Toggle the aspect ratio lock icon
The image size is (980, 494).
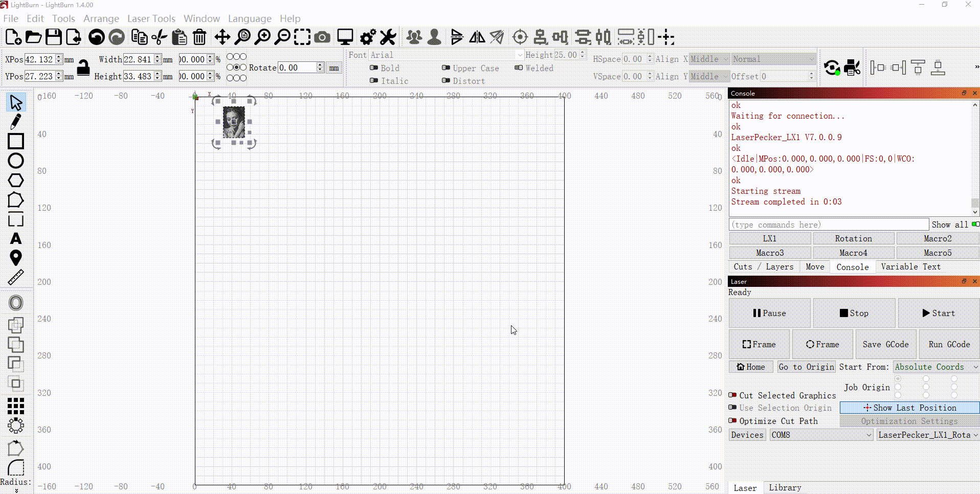pyautogui.click(x=83, y=68)
